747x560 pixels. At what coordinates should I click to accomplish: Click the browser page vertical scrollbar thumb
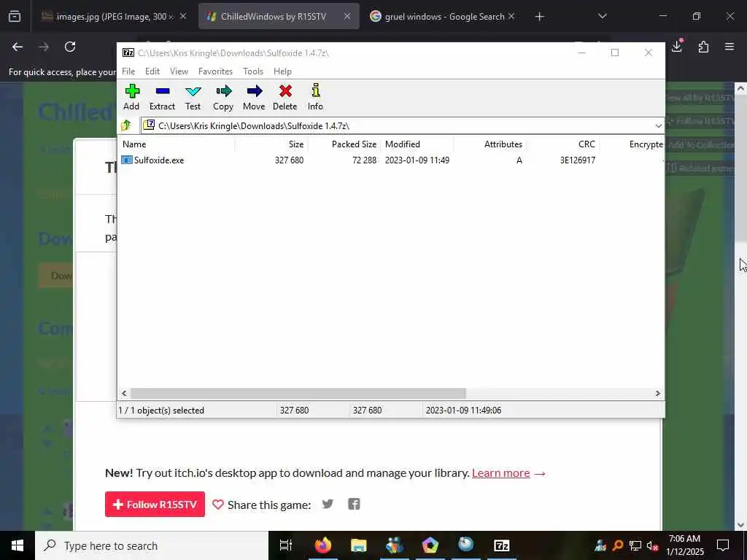(740, 168)
